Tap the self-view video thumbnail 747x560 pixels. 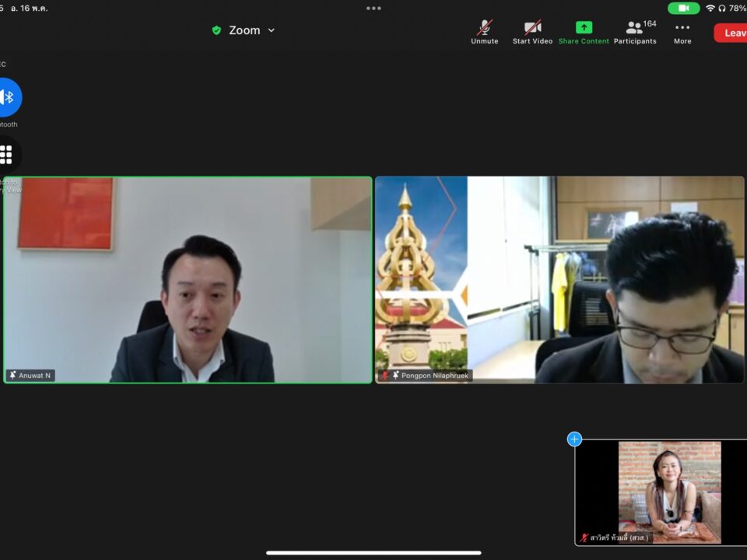pyautogui.click(x=661, y=492)
